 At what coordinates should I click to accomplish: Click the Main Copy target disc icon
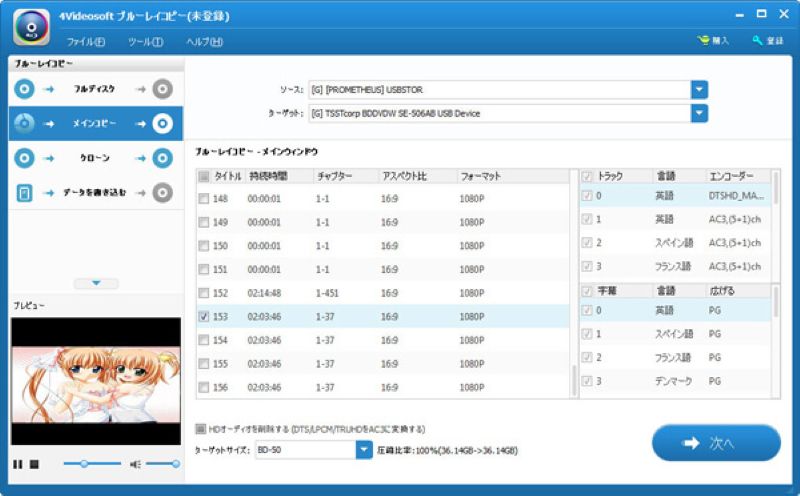(x=162, y=123)
